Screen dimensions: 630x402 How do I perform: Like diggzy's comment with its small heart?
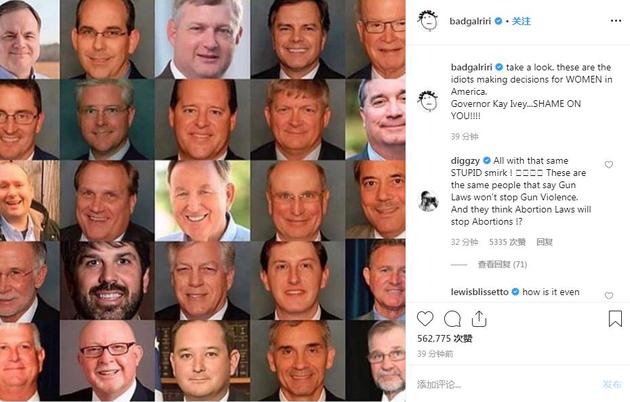[x=608, y=164]
